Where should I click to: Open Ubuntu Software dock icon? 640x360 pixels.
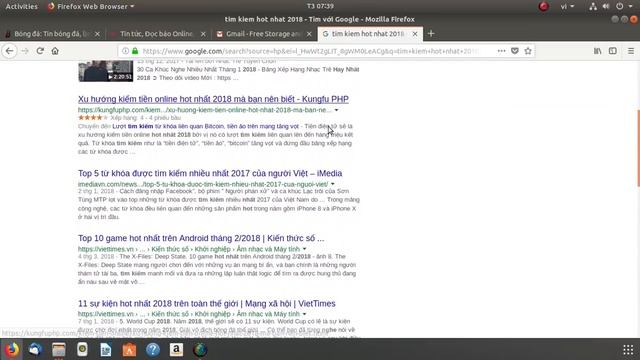click(x=129, y=350)
